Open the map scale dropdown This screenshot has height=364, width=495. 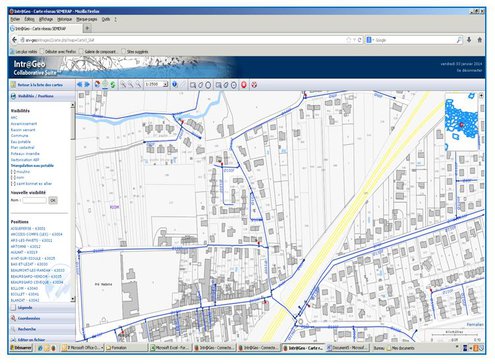pyautogui.click(x=165, y=85)
